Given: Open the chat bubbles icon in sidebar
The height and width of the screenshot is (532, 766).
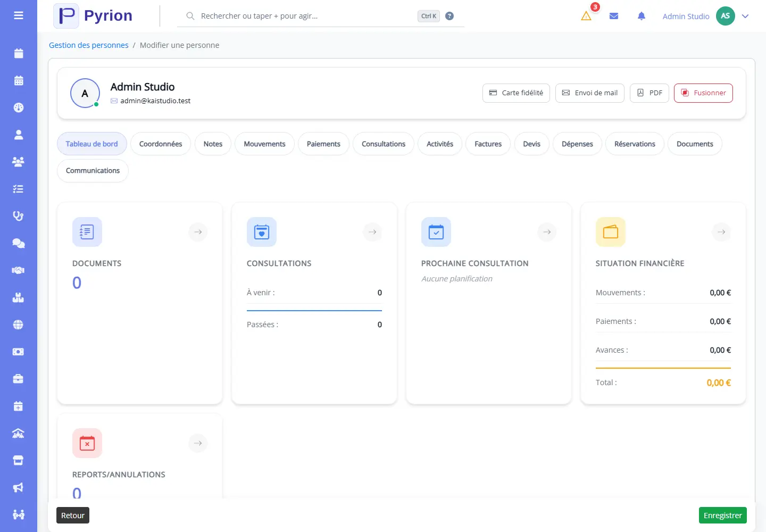Looking at the screenshot, I should 19,243.
